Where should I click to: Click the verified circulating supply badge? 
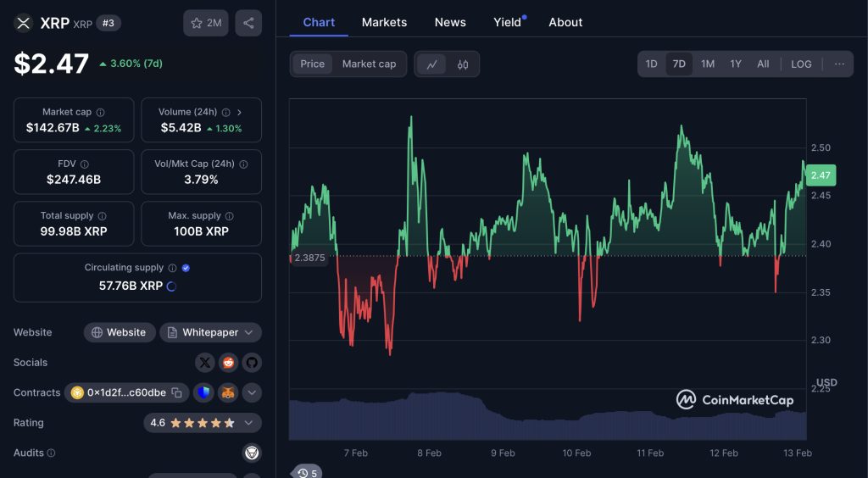[x=186, y=268]
